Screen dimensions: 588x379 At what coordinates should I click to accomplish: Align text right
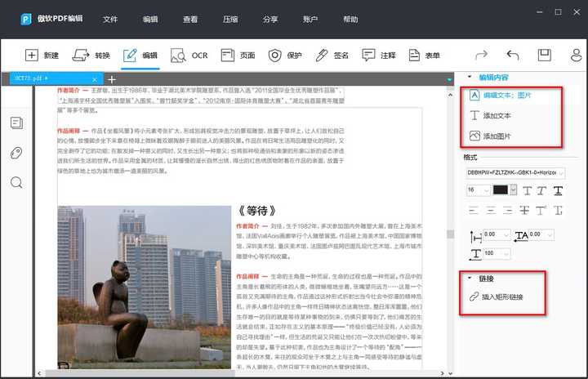(x=507, y=210)
